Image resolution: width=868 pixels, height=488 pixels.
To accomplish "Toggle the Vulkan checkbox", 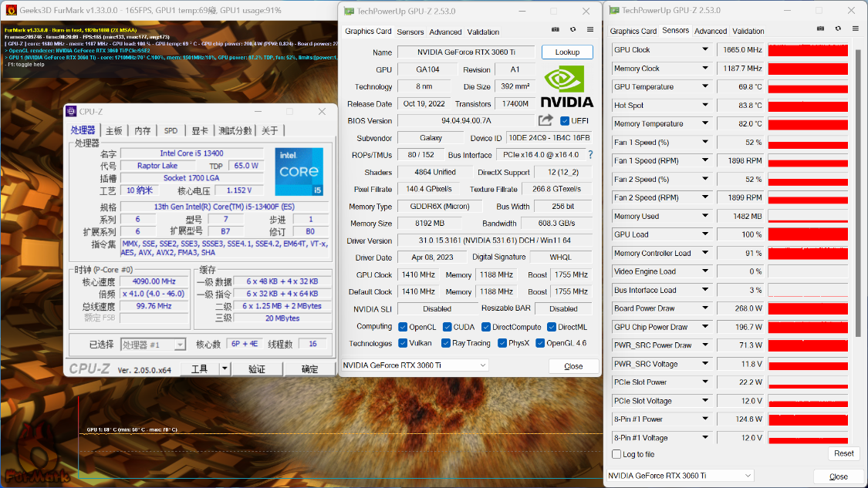I will (x=403, y=343).
